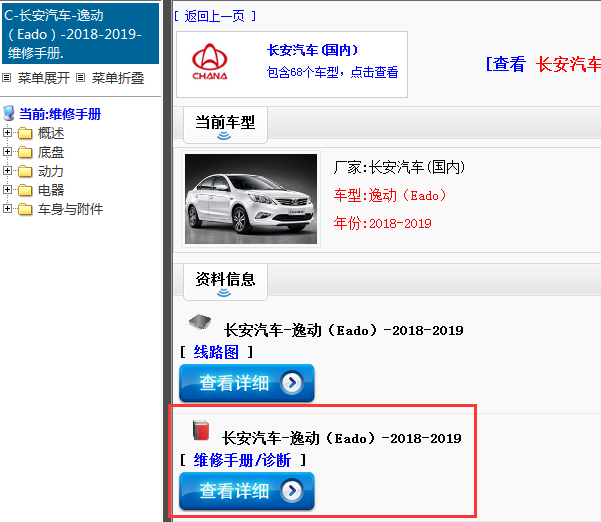Image resolution: width=601 pixels, height=522 pixels.
Task: Click the [查看 长安汽车 link
Action: (x=543, y=64)
